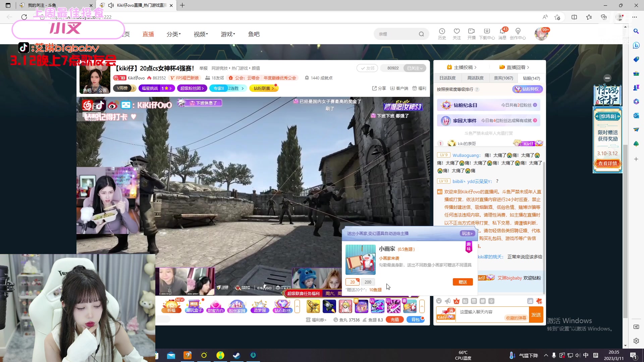Click the 发送 send message button
Viewport: 644px width, 362px height.
click(x=536, y=315)
